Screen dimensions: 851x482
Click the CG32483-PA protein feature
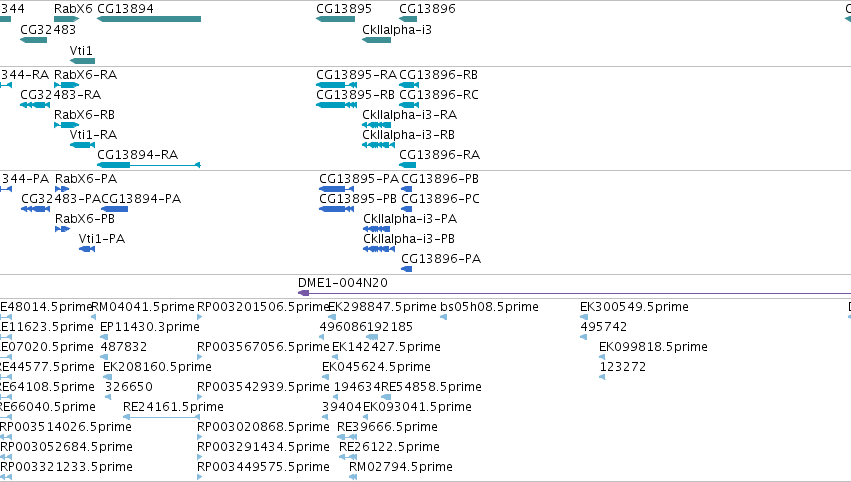pyautogui.click(x=35, y=209)
